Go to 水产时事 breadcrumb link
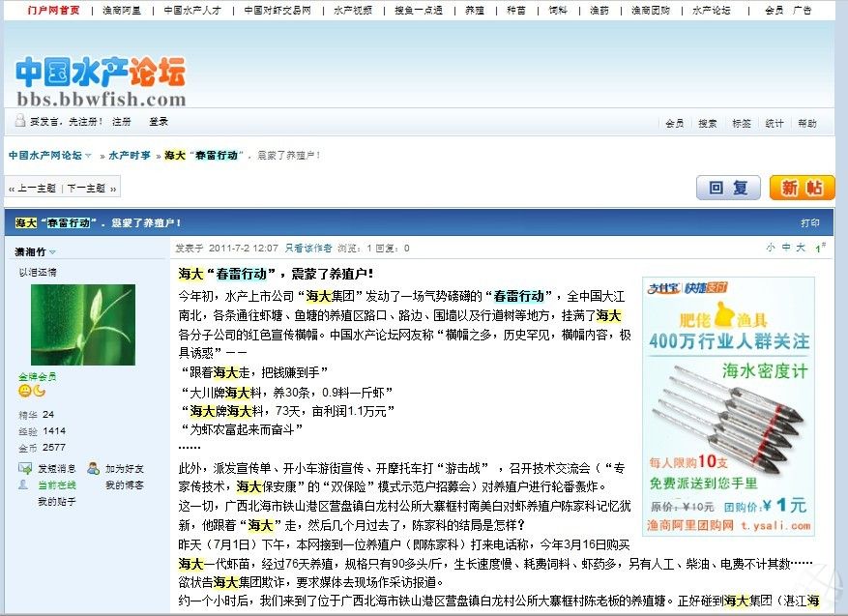Image resolution: width=848 pixels, height=616 pixels. click(x=130, y=156)
